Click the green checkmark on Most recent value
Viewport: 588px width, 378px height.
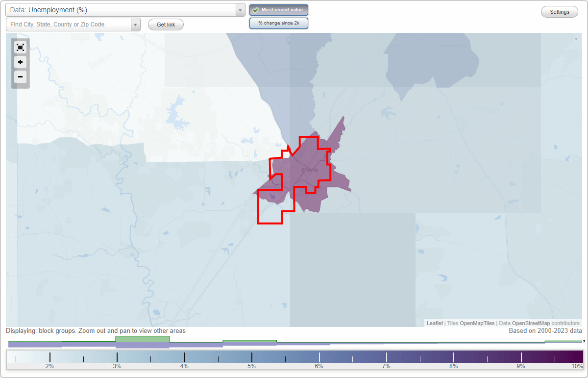point(256,10)
